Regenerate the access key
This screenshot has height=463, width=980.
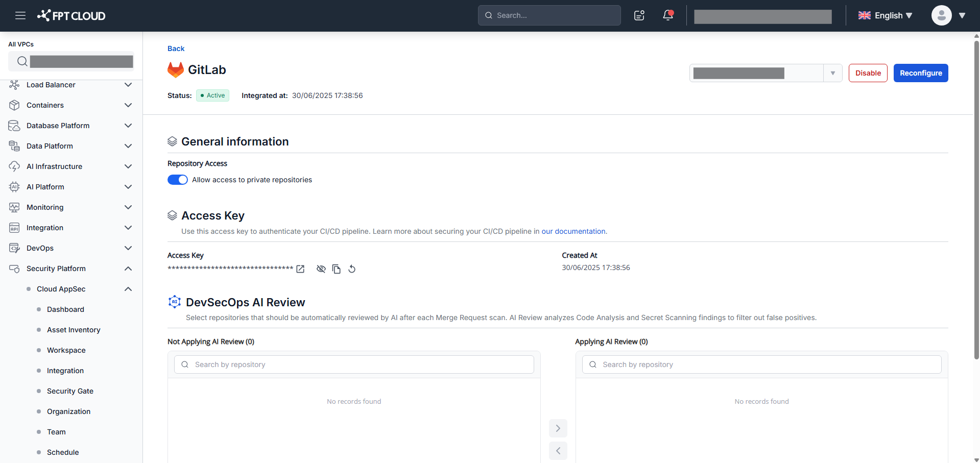[352, 269]
